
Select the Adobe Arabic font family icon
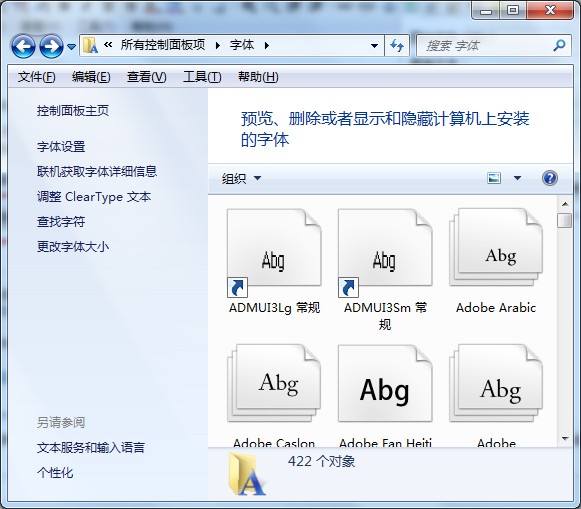[496, 247]
